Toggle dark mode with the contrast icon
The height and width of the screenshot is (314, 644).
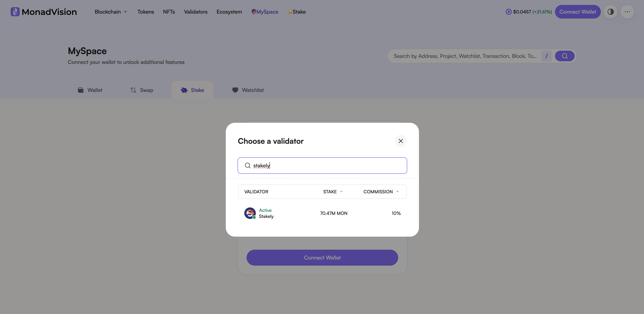611,12
